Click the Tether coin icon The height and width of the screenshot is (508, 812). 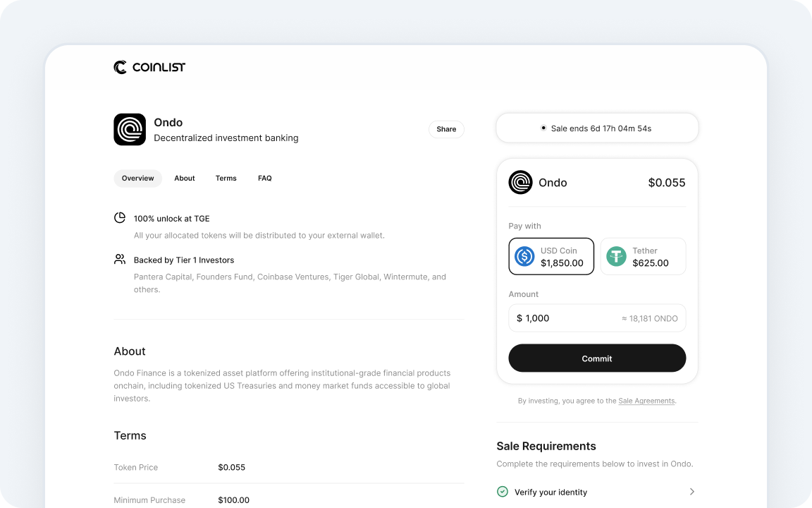616,256
